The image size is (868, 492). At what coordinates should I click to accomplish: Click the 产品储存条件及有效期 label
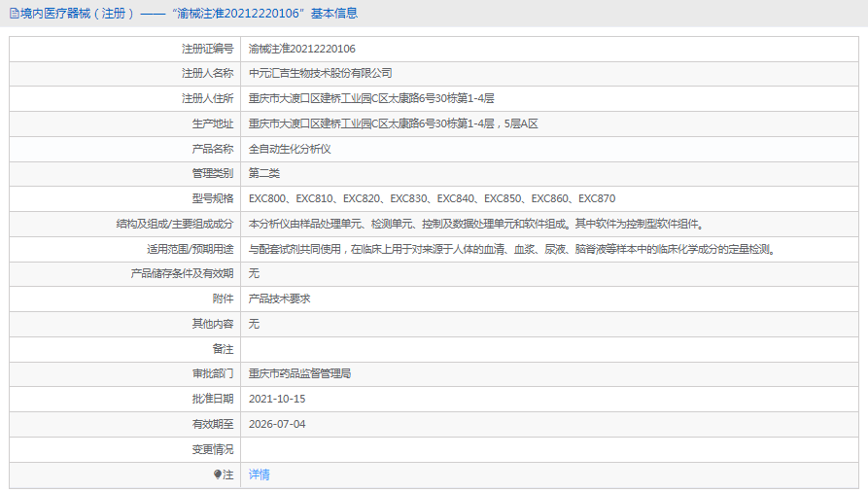coord(182,273)
